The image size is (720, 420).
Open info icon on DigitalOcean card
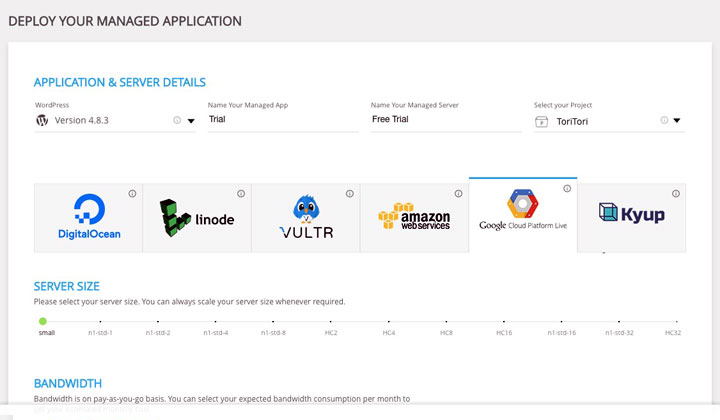click(132, 194)
